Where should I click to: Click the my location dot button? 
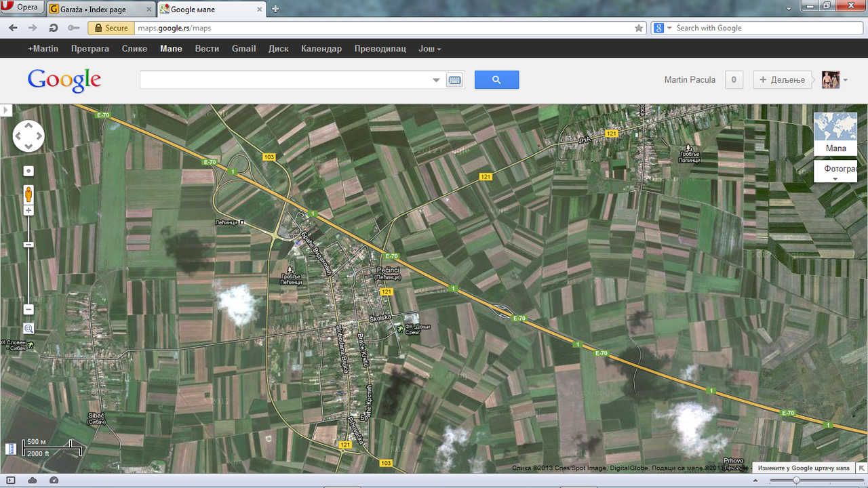(x=28, y=171)
